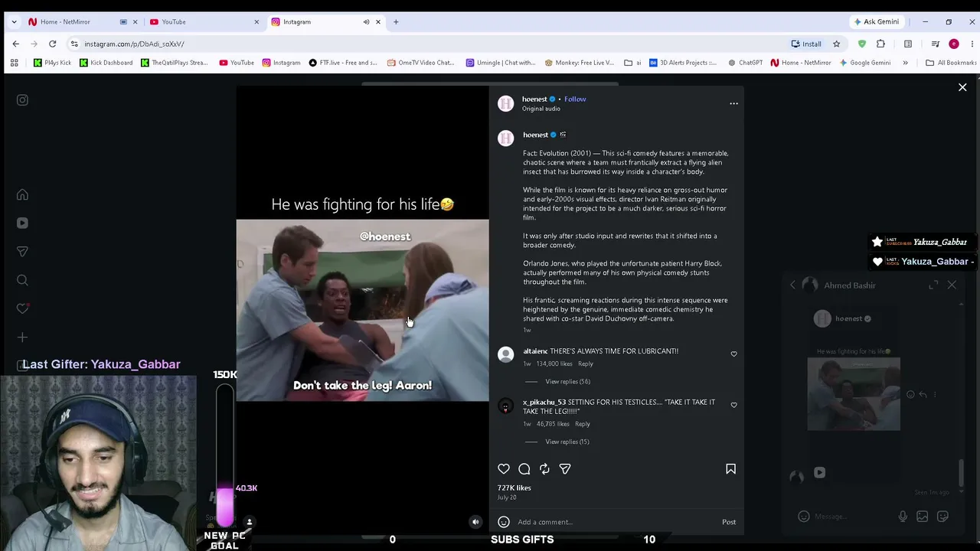Go back to the previous page
The height and width of the screenshot is (551, 980).
(15, 44)
